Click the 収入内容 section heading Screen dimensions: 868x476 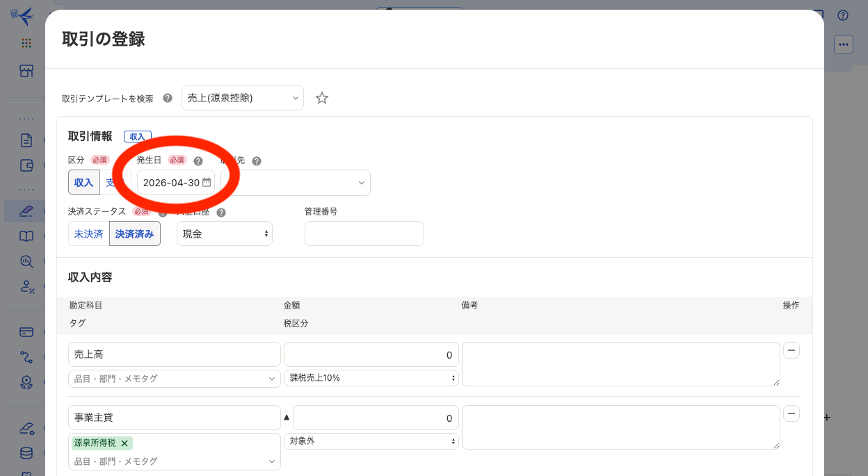90,277
